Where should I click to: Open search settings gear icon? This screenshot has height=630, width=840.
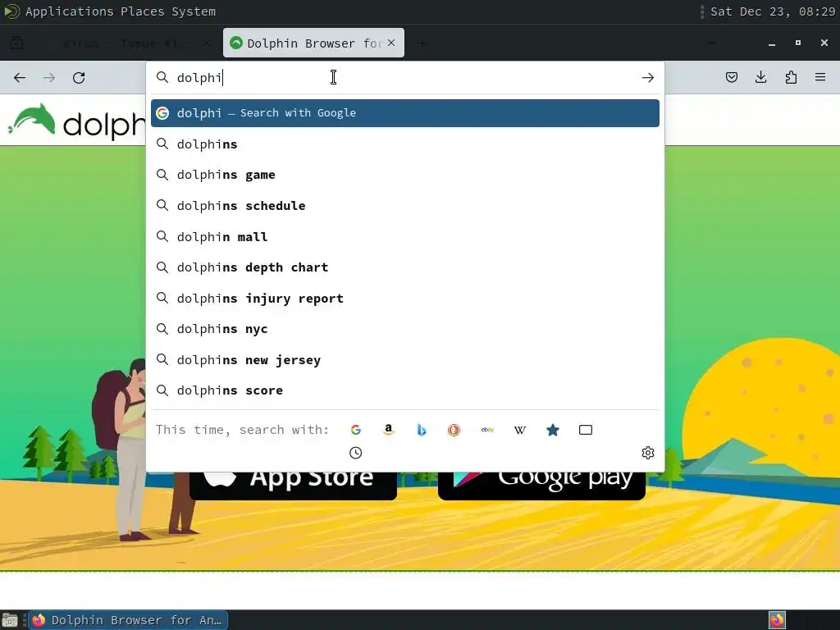[648, 453]
